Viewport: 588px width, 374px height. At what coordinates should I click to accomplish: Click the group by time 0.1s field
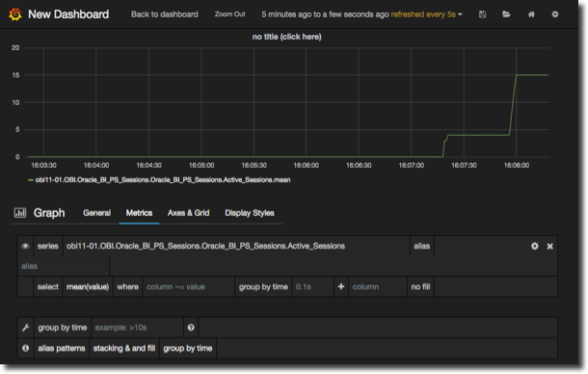pyautogui.click(x=312, y=287)
